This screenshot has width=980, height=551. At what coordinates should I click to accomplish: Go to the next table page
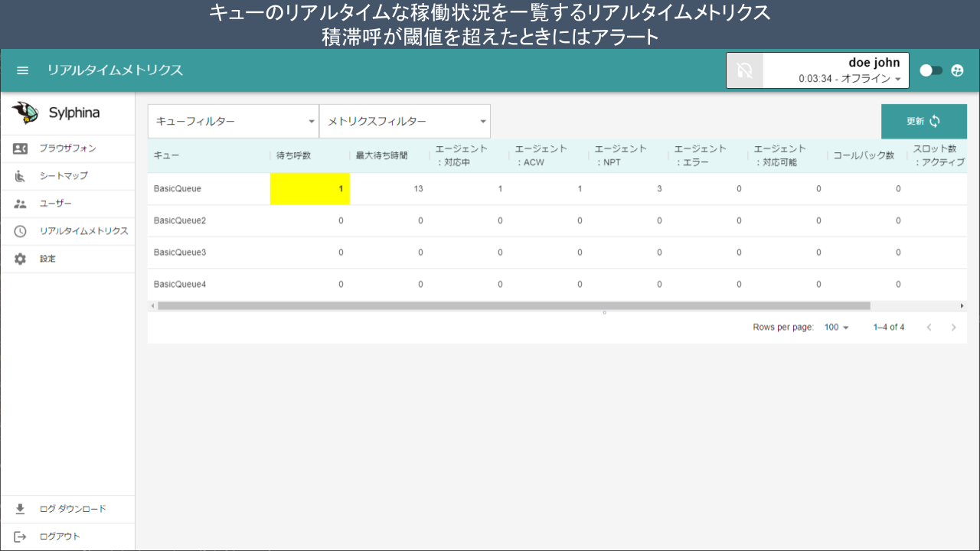coord(953,328)
